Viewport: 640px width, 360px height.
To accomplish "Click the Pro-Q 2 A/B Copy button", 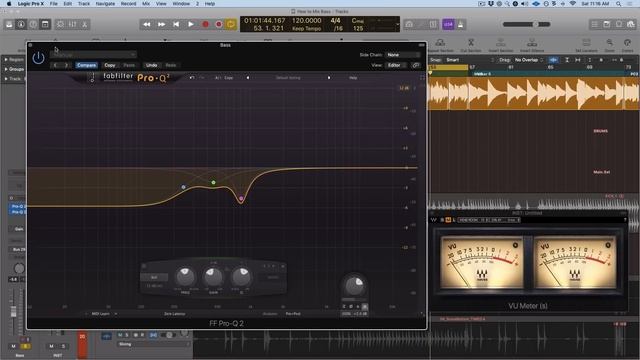I will tap(228, 78).
